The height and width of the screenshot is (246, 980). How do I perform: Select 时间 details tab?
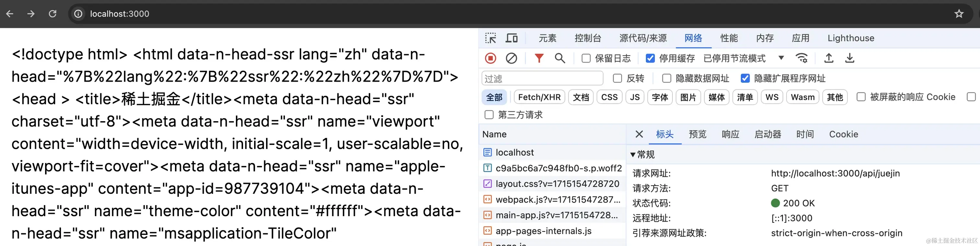coord(805,134)
